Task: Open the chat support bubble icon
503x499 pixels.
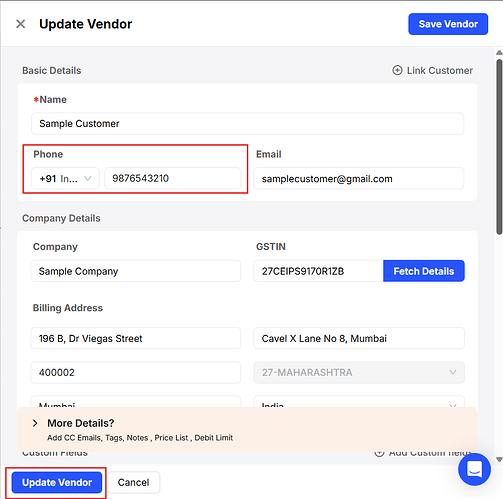Action: [x=474, y=469]
